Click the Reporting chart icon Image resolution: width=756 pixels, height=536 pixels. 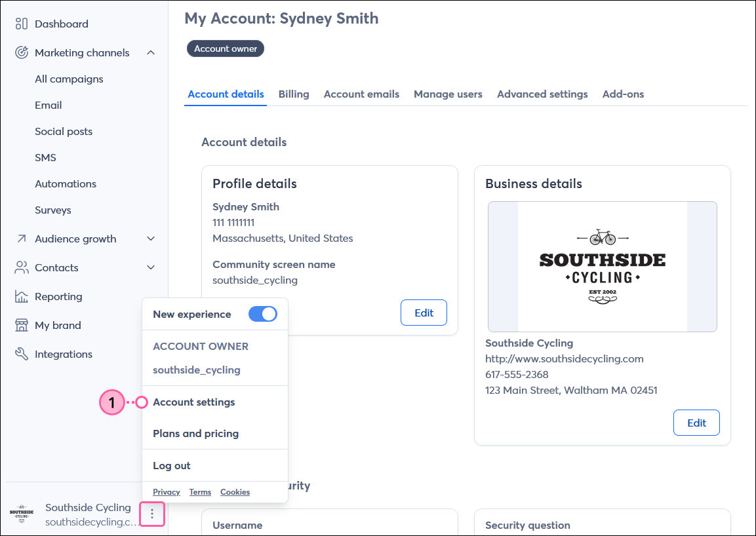[x=21, y=296]
